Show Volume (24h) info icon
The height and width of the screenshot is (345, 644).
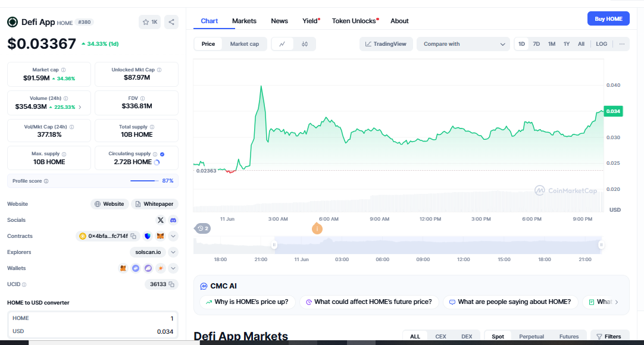pos(65,99)
